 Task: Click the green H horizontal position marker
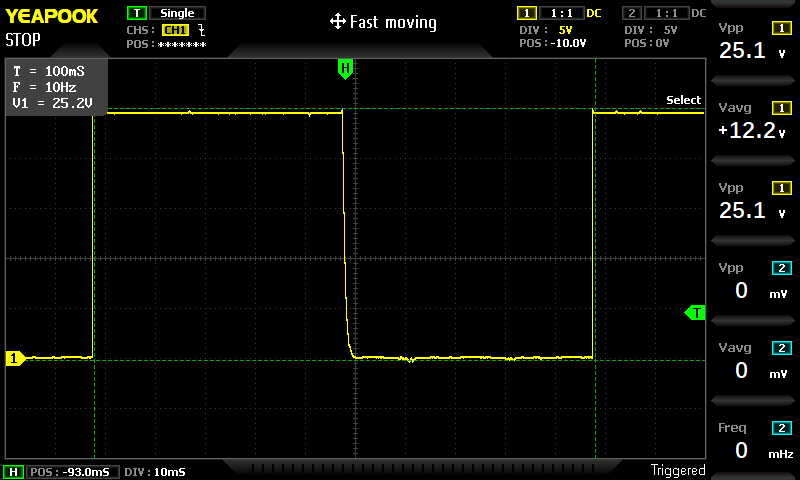345,69
